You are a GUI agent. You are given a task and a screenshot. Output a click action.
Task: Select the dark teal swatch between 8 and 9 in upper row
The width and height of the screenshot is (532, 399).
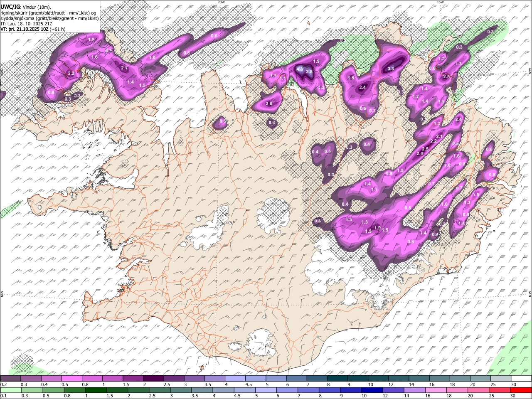pos(337,378)
